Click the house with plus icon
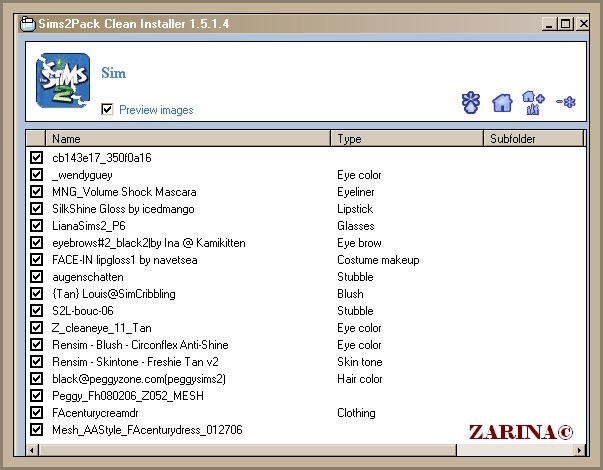603x470 pixels. click(533, 103)
